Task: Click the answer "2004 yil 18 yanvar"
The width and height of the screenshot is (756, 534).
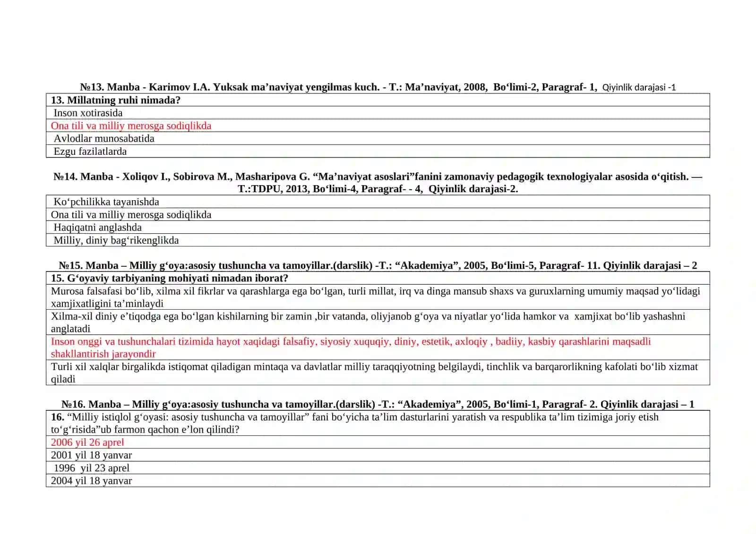Action: (x=378, y=481)
